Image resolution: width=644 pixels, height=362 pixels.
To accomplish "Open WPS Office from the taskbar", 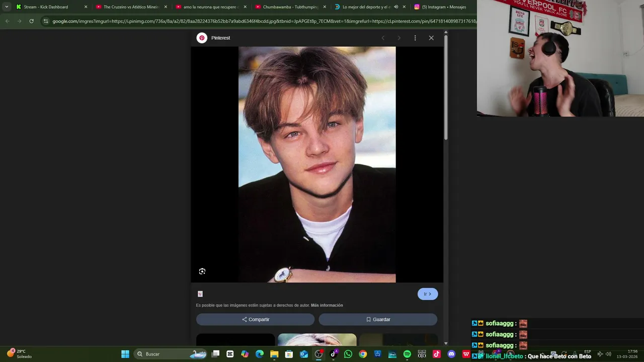I will (x=466, y=354).
